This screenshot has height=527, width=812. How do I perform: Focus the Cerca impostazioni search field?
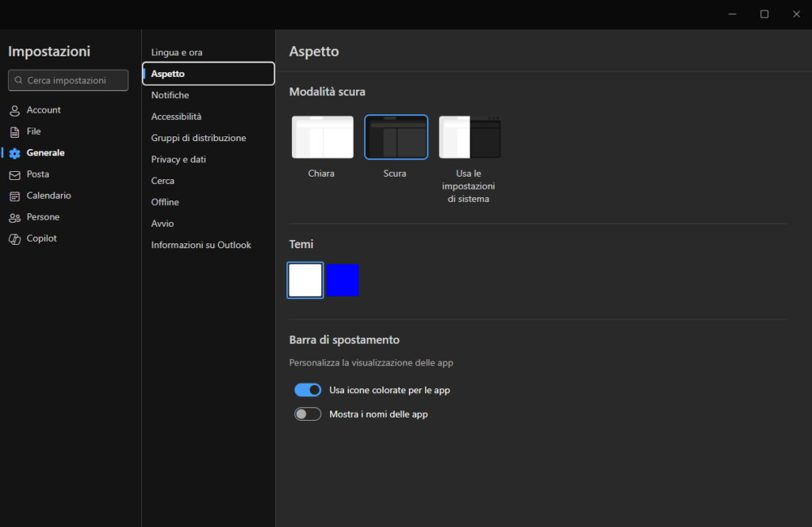point(68,80)
